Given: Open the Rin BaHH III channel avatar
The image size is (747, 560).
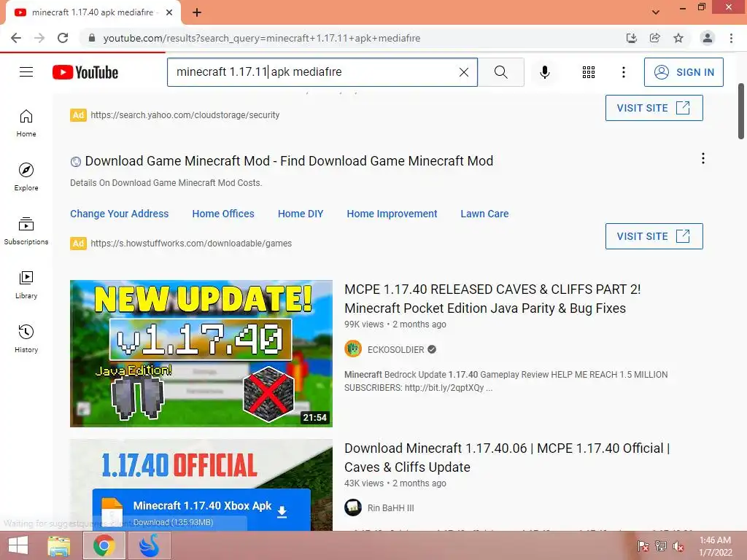Looking at the screenshot, I should [x=353, y=507].
